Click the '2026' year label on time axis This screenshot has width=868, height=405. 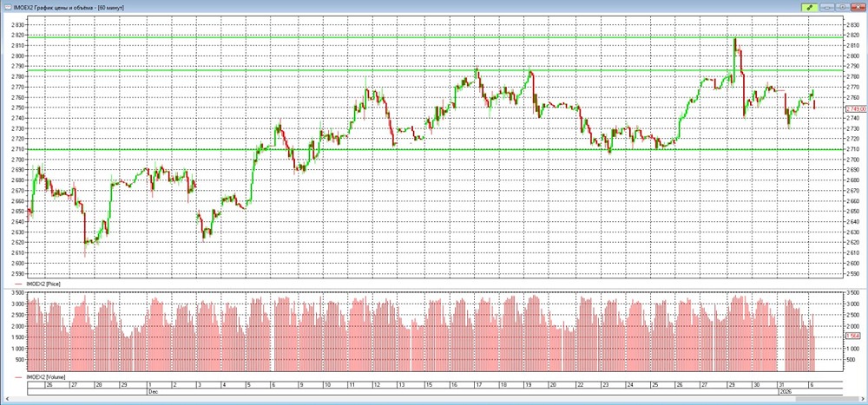(x=784, y=390)
